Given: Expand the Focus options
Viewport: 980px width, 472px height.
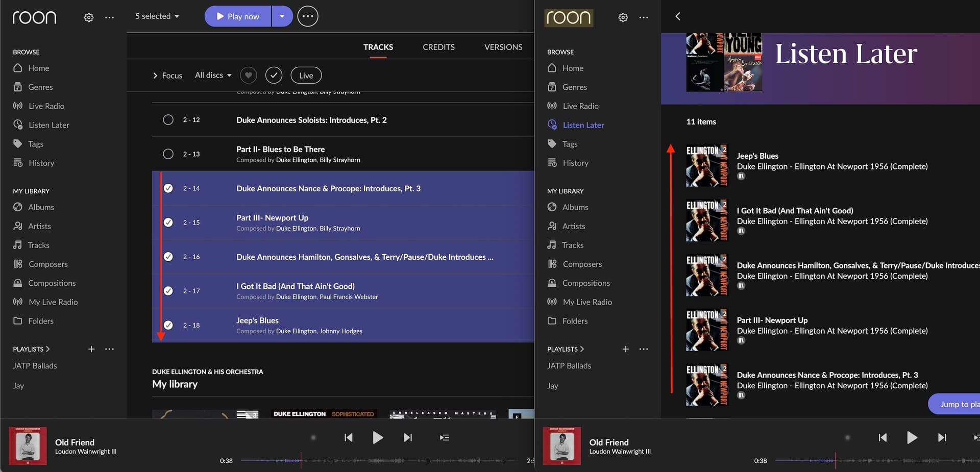Looking at the screenshot, I should coord(167,76).
